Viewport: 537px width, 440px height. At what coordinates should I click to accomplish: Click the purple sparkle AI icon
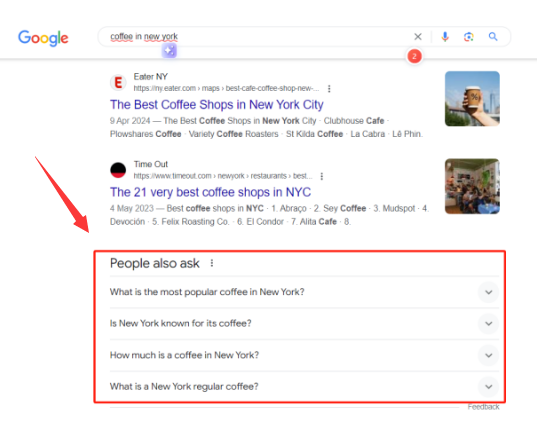point(169,51)
